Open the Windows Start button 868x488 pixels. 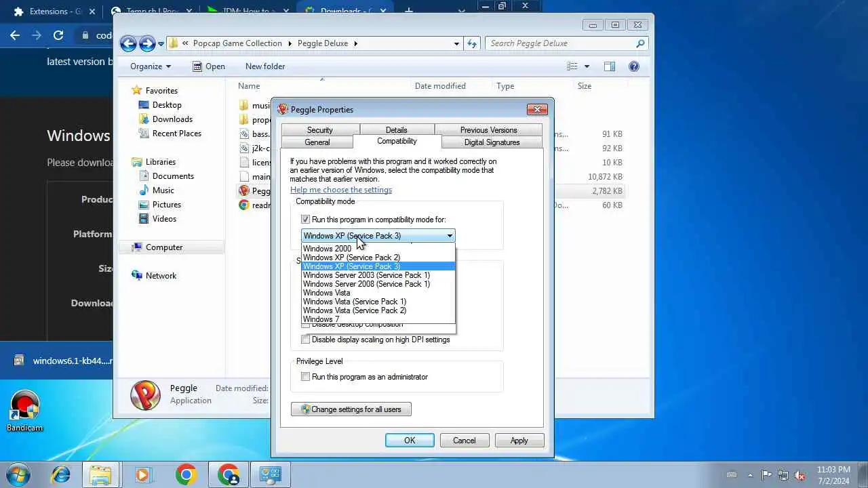[18, 474]
